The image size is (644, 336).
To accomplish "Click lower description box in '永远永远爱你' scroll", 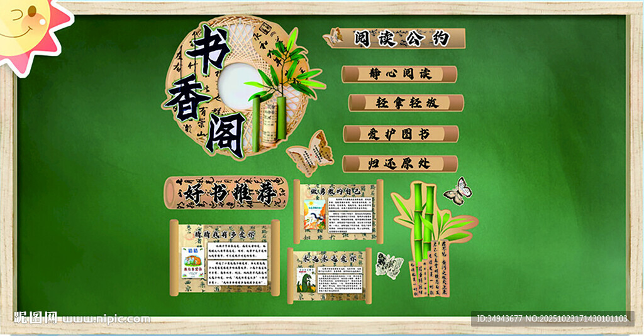I will click(x=340, y=283).
